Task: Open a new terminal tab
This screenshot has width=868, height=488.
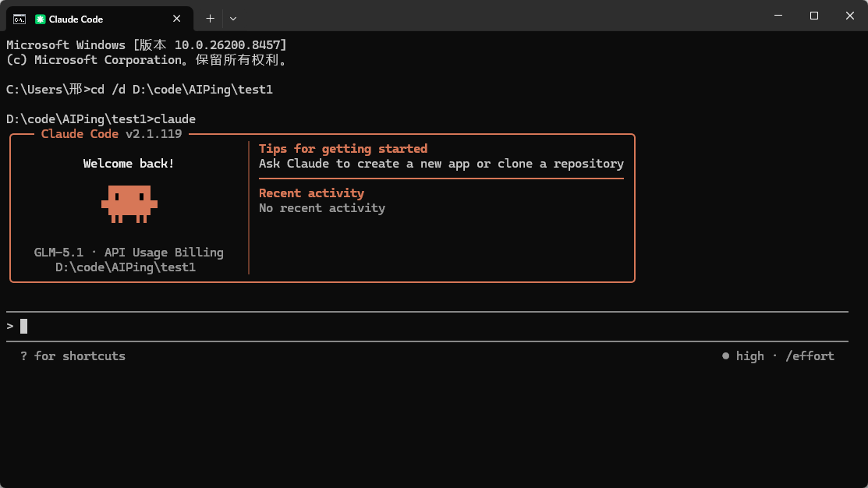Action: pos(210,19)
